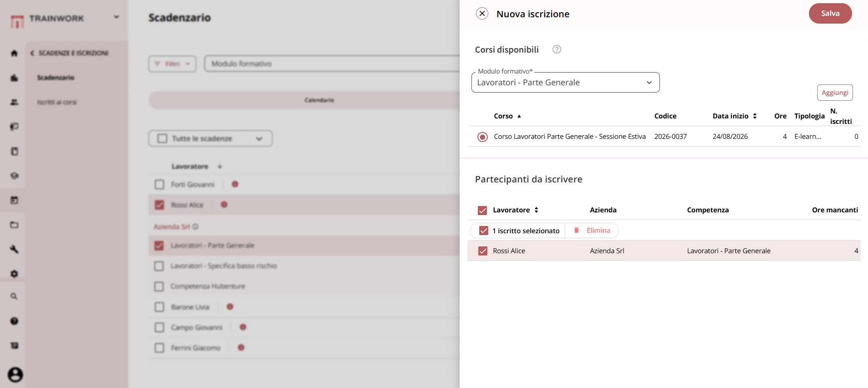Screen dimensions: 868x388
Task: Close the Nuova iscrizione panel
Action: point(482,14)
